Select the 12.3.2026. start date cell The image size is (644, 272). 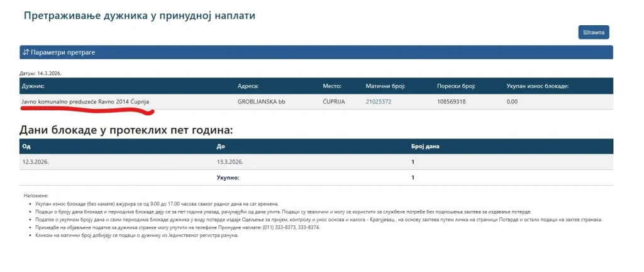click(36, 162)
